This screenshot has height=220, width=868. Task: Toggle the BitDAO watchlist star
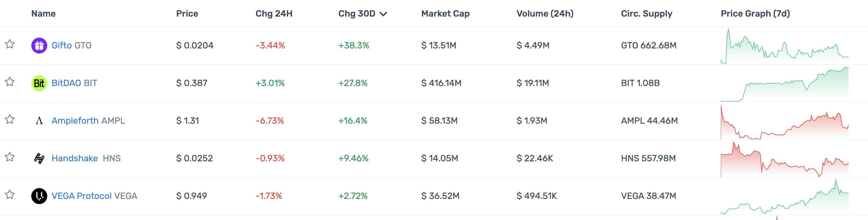click(x=10, y=82)
